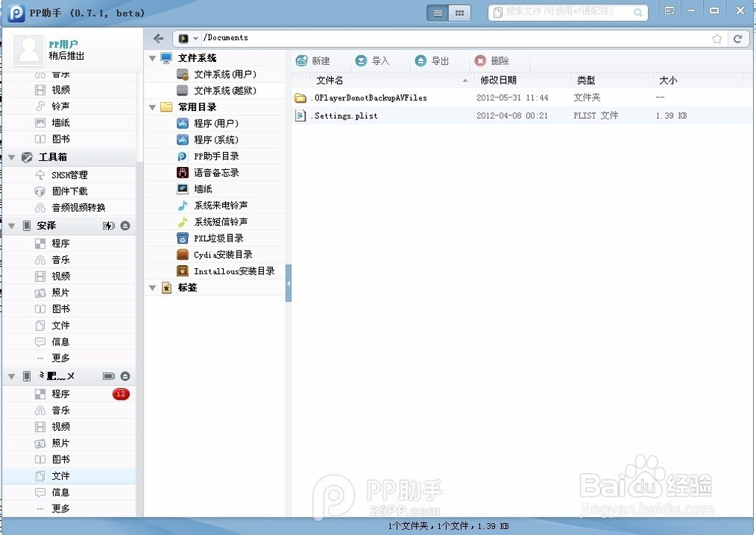This screenshot has height=535, width=756.
Task: Go back with the navigation arrow
Action: click(157, 38)
